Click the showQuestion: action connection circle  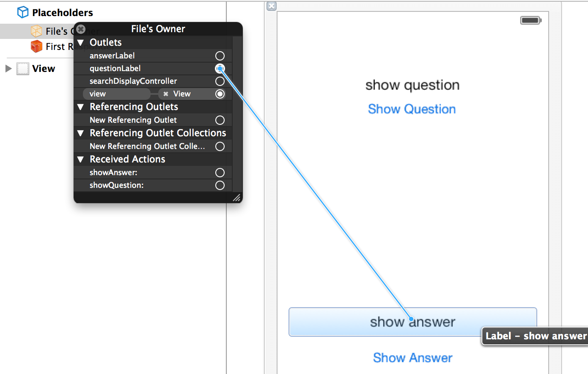tap(220, 185)
